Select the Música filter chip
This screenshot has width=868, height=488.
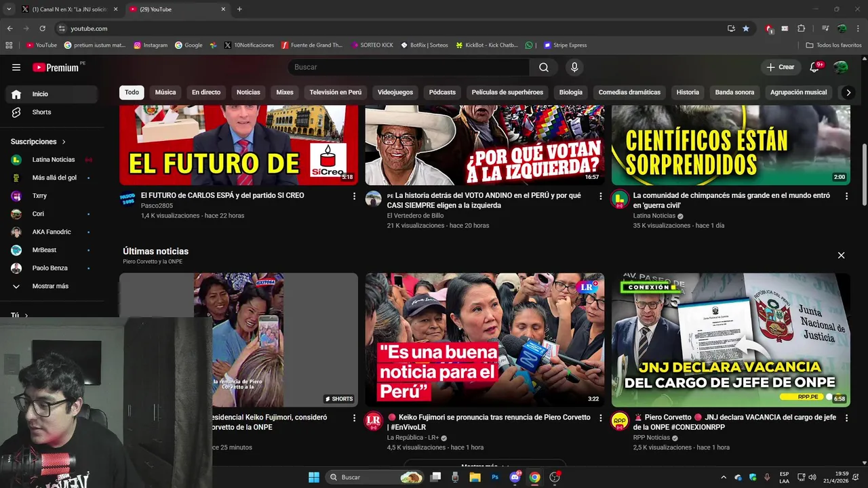(x=165, y=92)
